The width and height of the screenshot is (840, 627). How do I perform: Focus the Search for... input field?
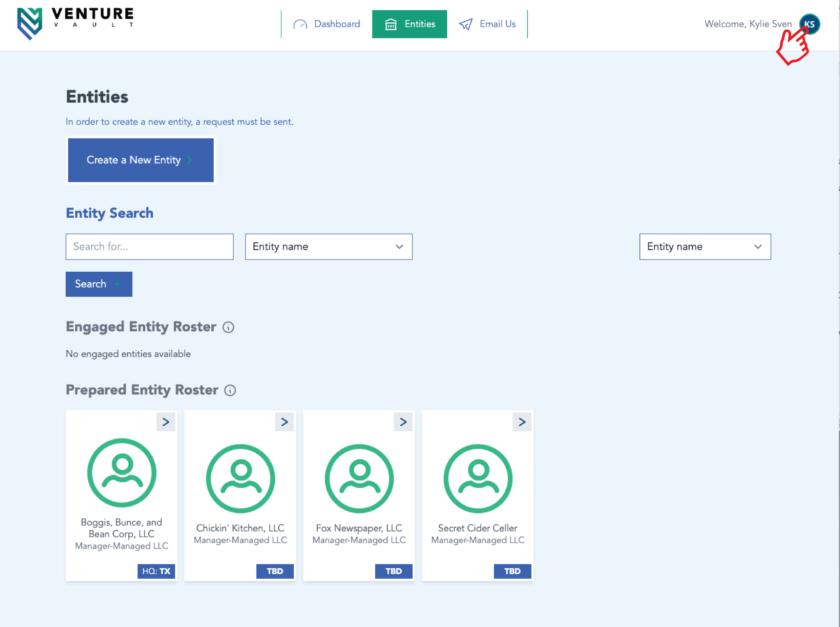click(x=150, y=247)
